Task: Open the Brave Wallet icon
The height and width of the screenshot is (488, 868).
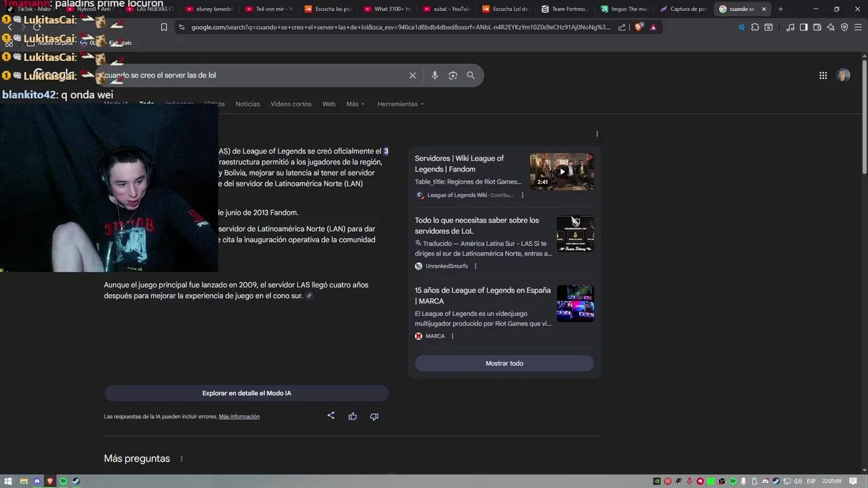Action: point(817,27)
